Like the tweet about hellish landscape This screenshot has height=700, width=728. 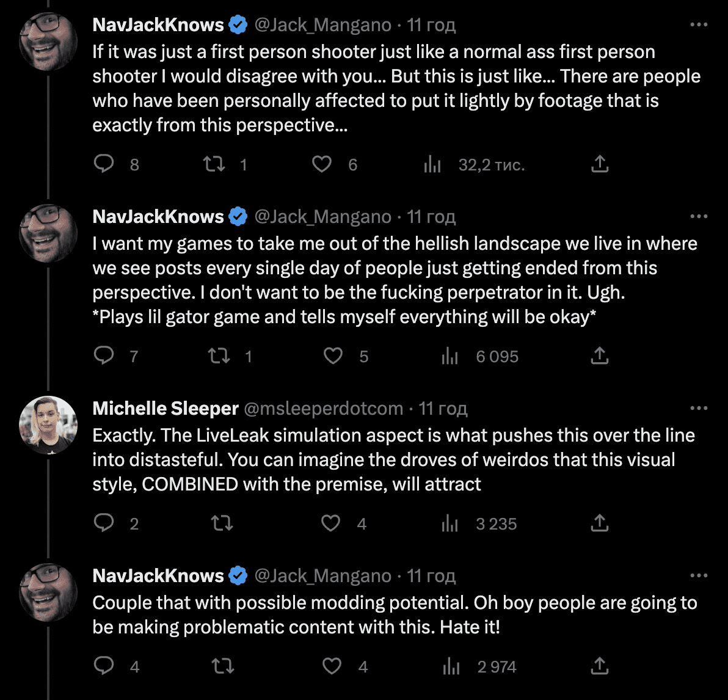pos(333,356)
